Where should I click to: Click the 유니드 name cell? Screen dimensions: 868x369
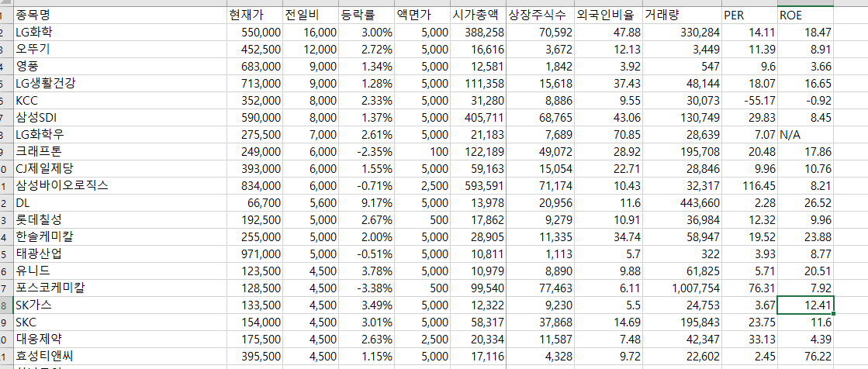click(x=119, y=271)
